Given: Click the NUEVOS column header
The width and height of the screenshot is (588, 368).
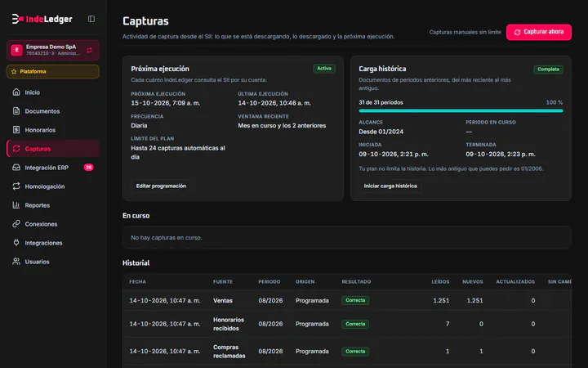Looking at the screenshot, I should point(473,281).
